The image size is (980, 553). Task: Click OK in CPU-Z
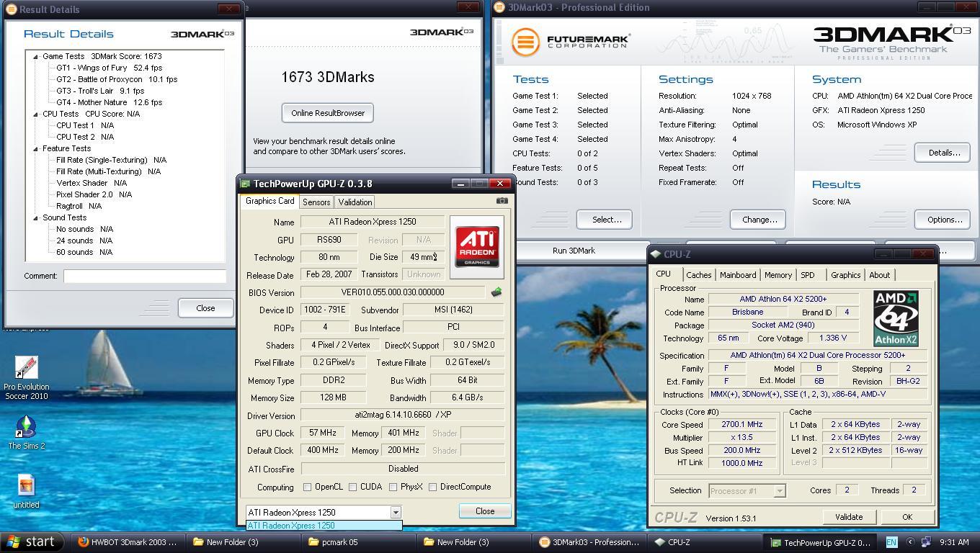906,517
